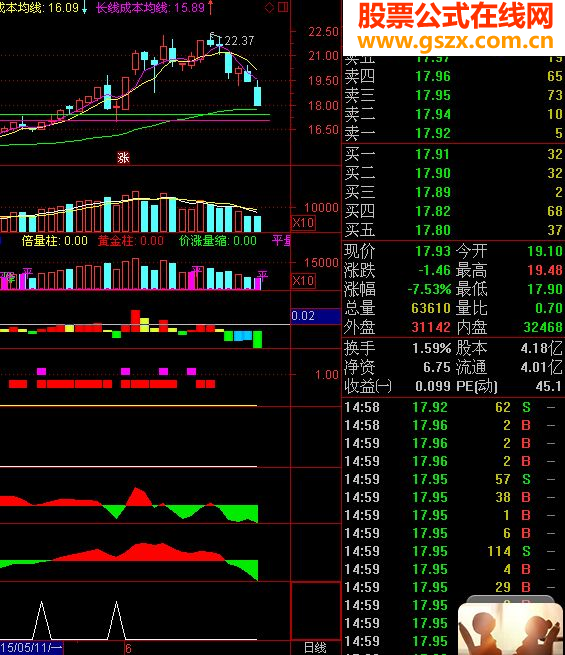Click the PE(动) 45.1 value

coord(549,386)
